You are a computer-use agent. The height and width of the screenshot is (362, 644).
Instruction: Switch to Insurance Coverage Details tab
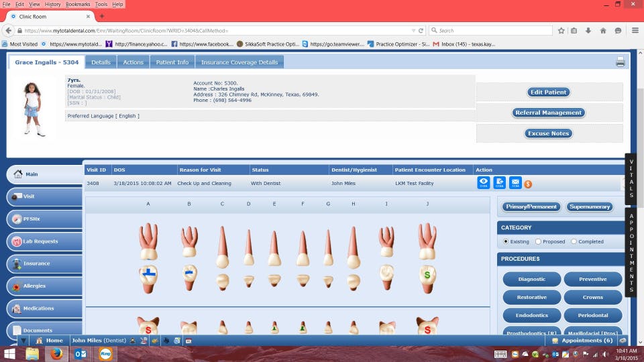(239, 62)
